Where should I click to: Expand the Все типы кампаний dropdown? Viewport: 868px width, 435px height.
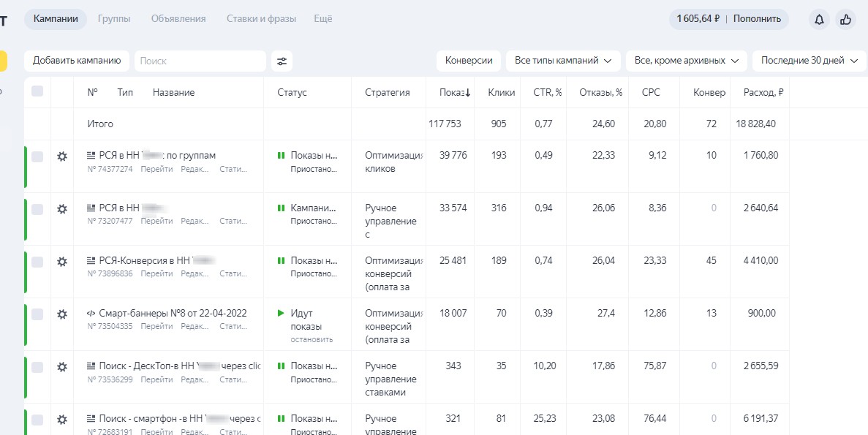click(x=562, y=61)
